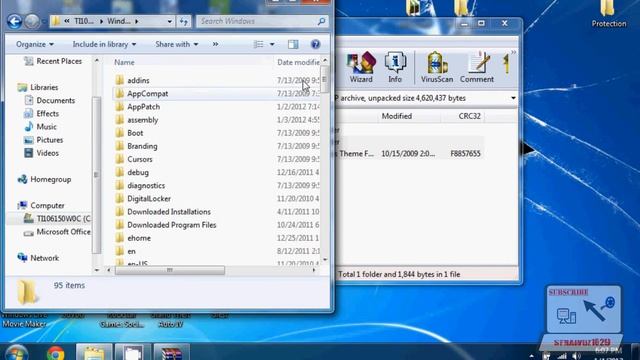
Task: Open Explorer help question-mark icon
Action: click(x=315, y=44)
